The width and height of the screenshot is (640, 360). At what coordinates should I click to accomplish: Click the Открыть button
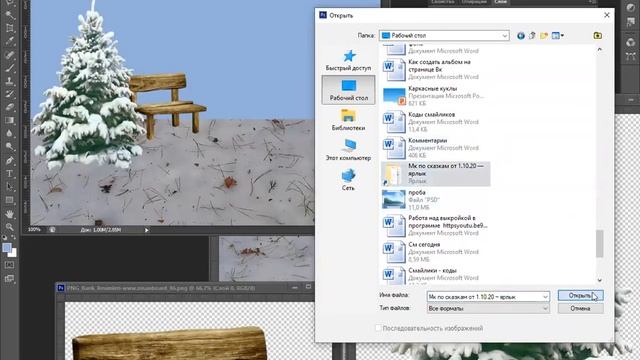(580, 296)
